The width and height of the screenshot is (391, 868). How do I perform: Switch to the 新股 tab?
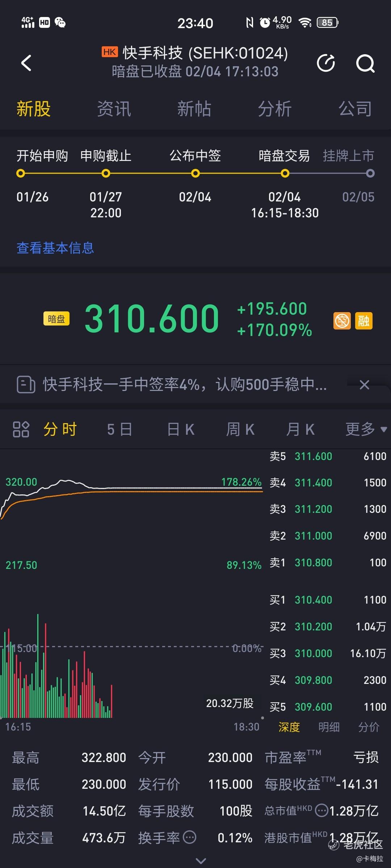[33, 109]
